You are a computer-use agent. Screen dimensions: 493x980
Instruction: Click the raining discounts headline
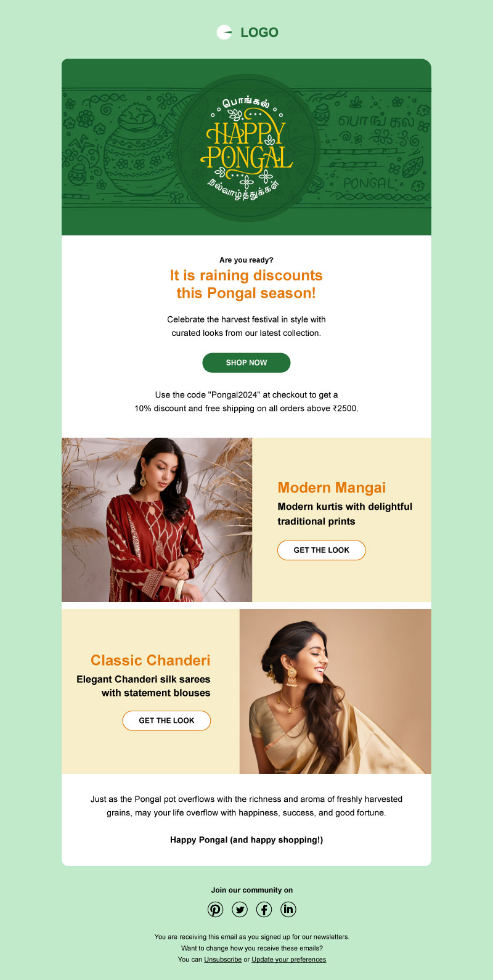[246, 284]
